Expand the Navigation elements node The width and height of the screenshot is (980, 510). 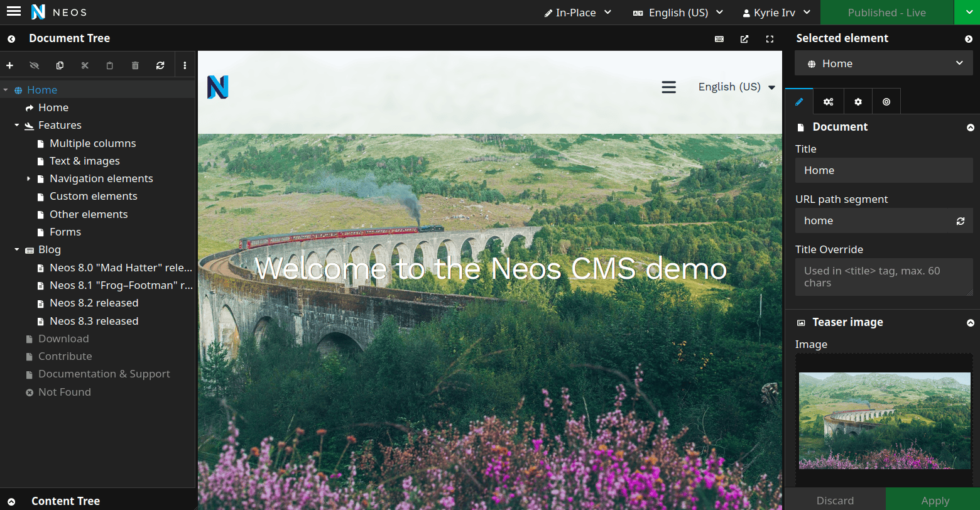pos(28,178)
